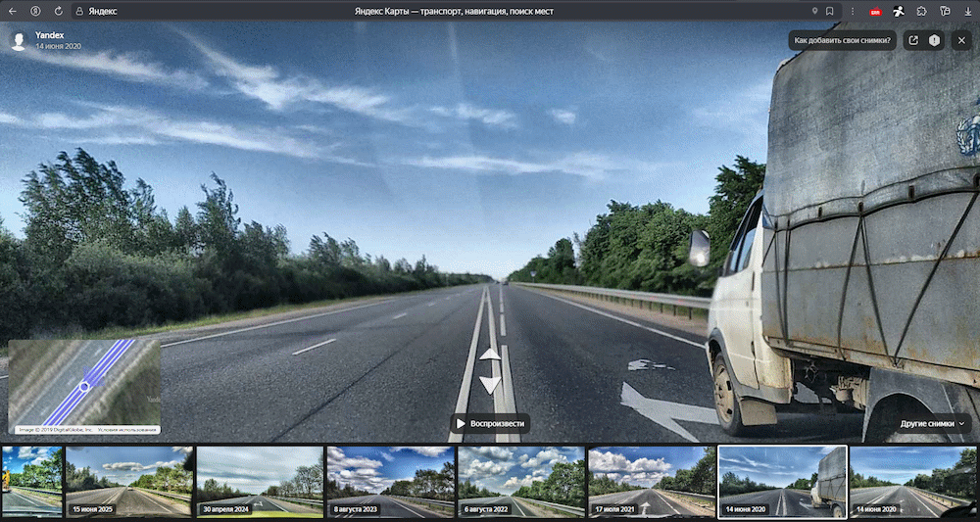The height and width of the screenshot is (522, 980).
Task: Select the '15 июня 2025' thumbnail
Action: click(129, 482)
